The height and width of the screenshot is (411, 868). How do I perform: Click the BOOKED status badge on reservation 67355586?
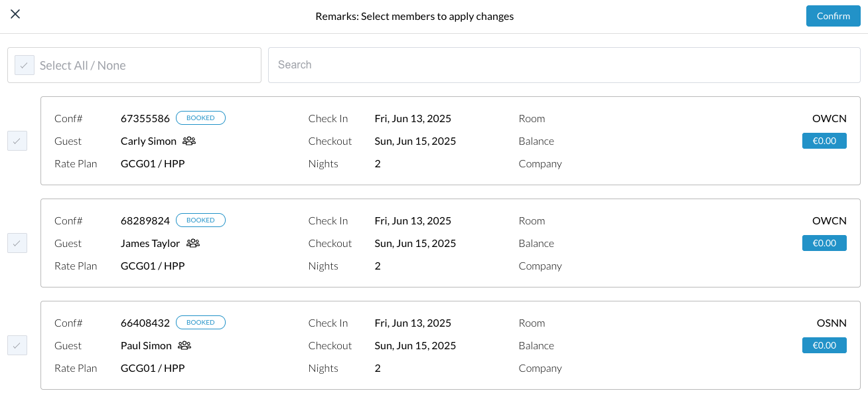[x=200, y=118]
